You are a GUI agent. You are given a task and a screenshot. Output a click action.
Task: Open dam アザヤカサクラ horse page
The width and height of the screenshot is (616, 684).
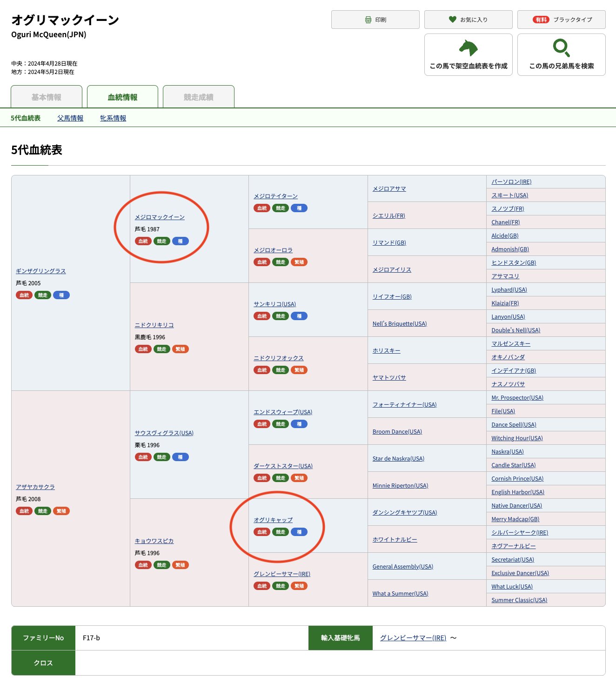click(x=35, y=487)
